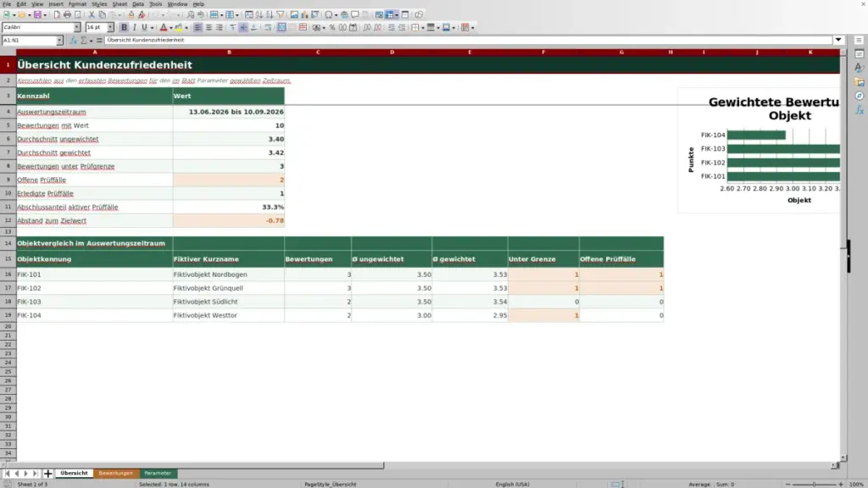Viewport: 868px width, 488px height.
Task: Toggle Bold formatting
Action: click(124, 27)
